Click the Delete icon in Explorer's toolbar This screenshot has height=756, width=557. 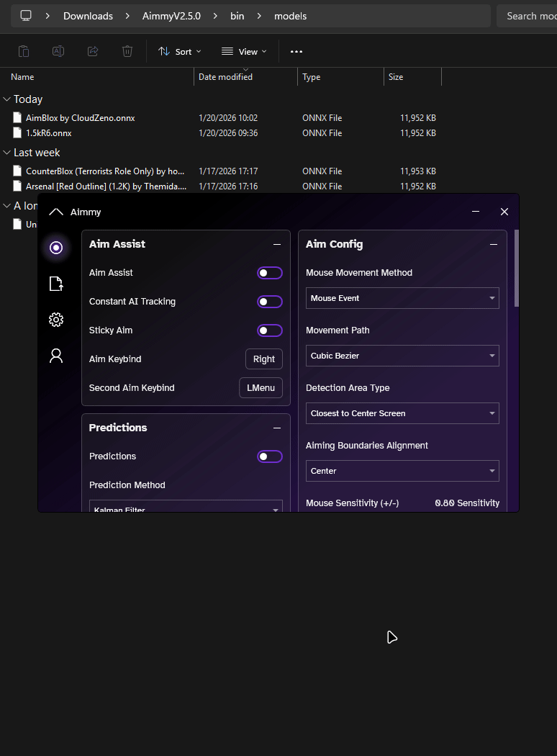[x=127, y=51]
